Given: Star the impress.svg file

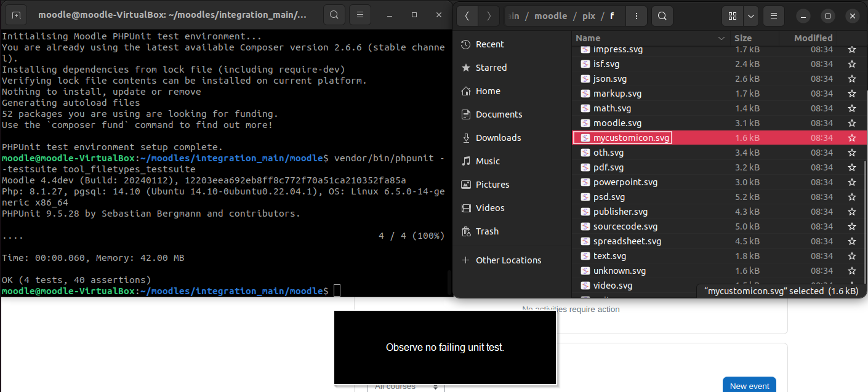Looking at the screenshot, I should (852, 49).
